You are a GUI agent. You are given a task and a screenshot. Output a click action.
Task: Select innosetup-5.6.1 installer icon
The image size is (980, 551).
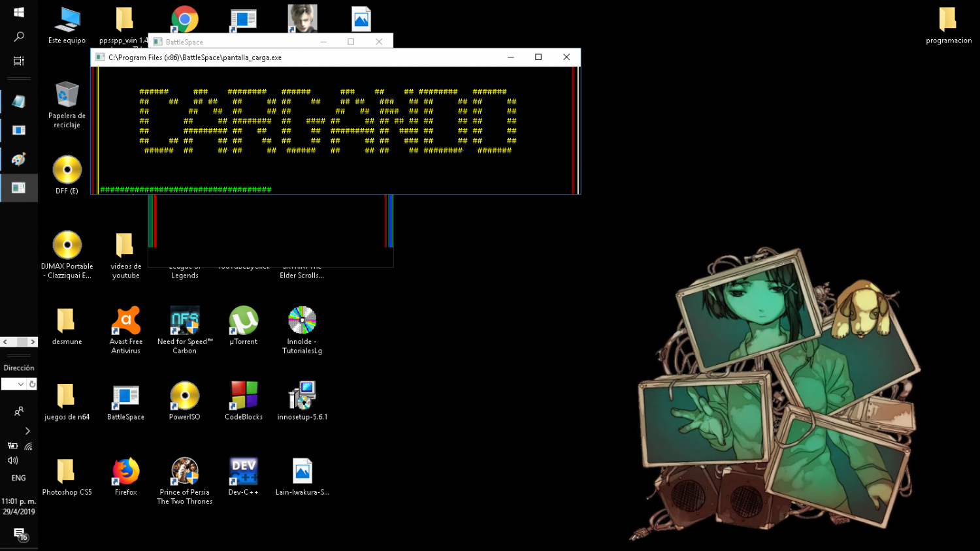tap(302, 401)
